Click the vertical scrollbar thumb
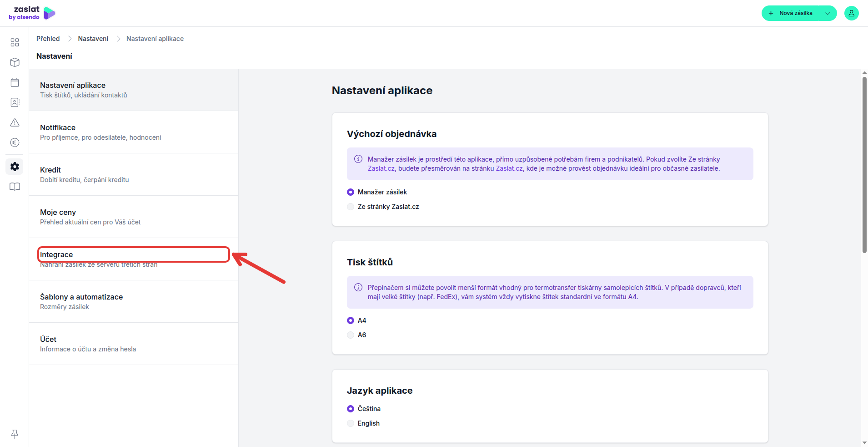868x447 pixels. (864, 165)
